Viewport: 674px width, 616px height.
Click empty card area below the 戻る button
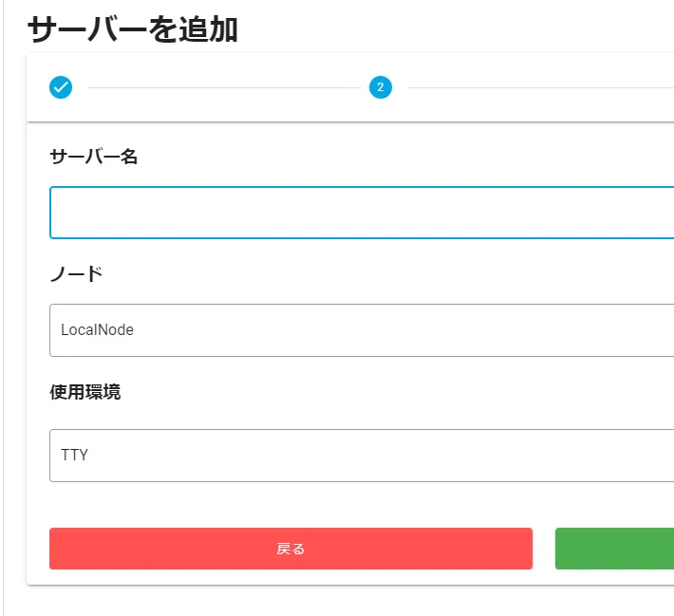point(285,577)
